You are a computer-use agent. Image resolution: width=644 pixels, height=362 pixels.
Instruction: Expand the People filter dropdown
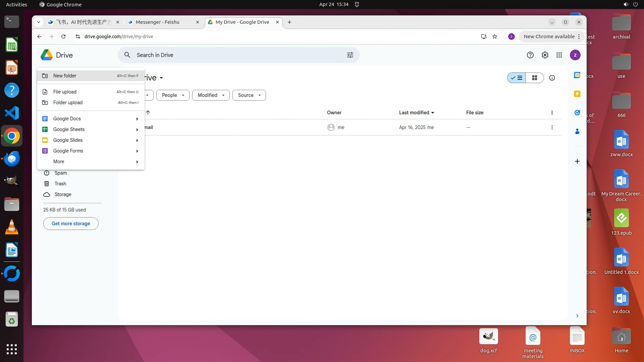tap(173, 95)
